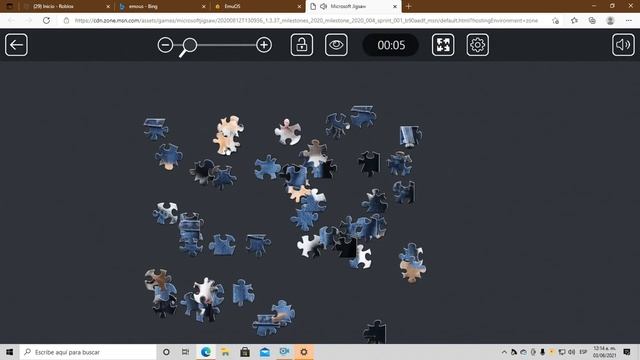This screenshot has width=640, height=360.
Task: Switch to the EmuOS browser tab
Action: point(257,7)
